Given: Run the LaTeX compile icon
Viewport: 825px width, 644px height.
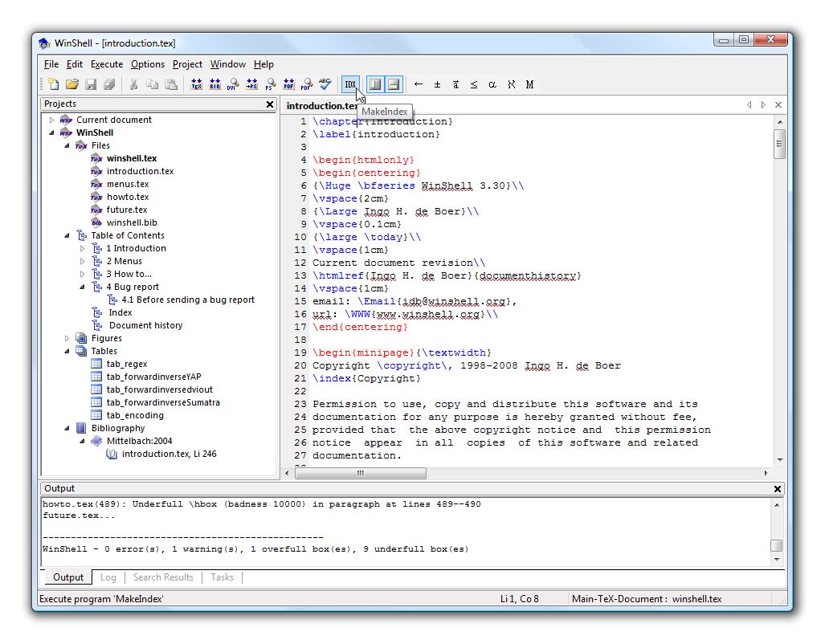Looking at the screenshot, I should [x=197, y=84].
